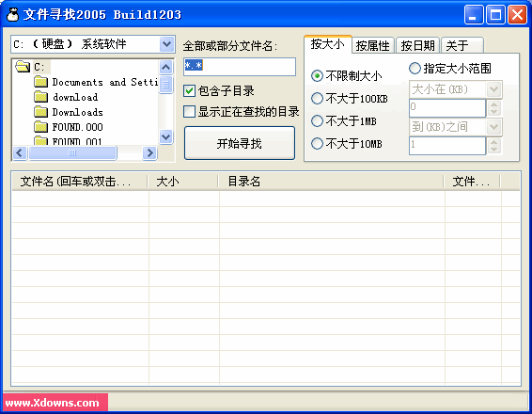The image size is (532, 414).
Task: Click the 开始寻找 button
Action: pos(240,143)
